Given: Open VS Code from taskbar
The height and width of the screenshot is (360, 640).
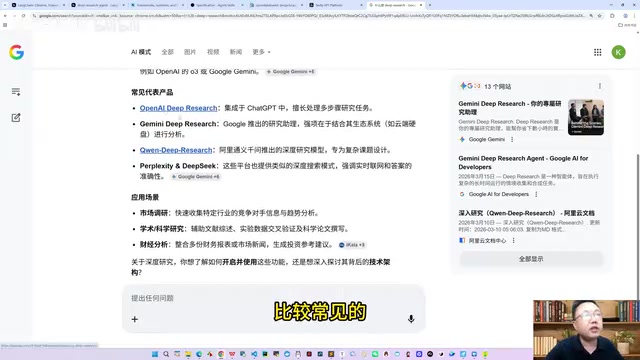Looking at the screenshot, I should [x=254, y=354].
